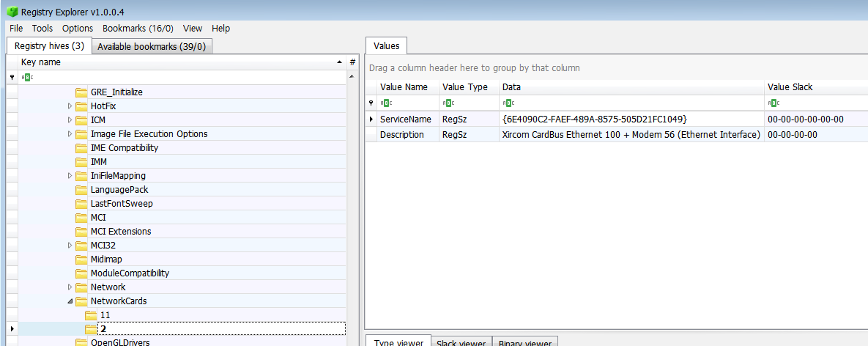Click the LanguagePack folder icon

[81, 189]
